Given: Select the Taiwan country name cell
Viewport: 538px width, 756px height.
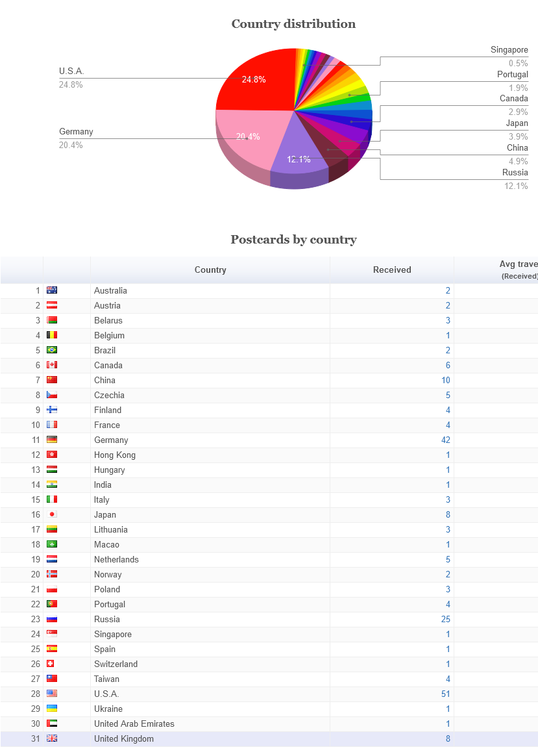Looking at the screenshot, I should point(210,679).
